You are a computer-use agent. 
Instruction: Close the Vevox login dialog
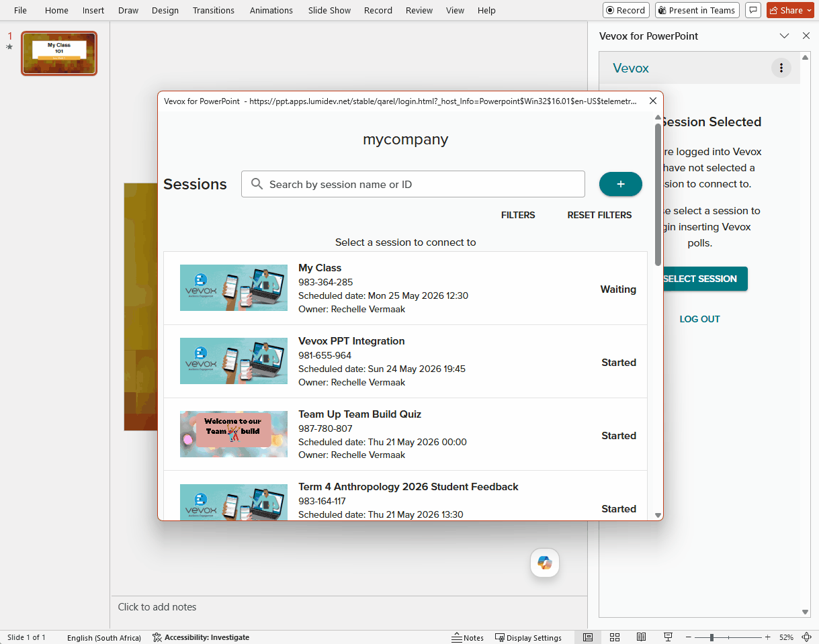[x=653, y=101]
